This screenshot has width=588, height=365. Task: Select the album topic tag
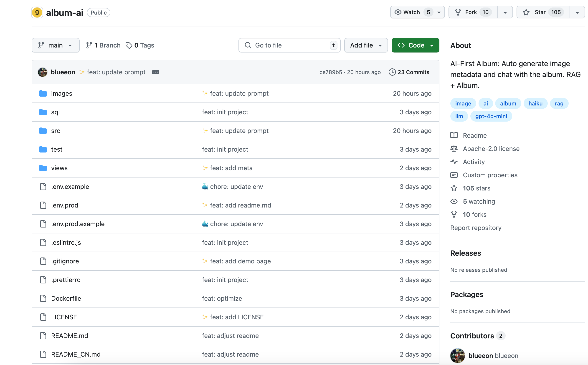[x=508, y=104]
